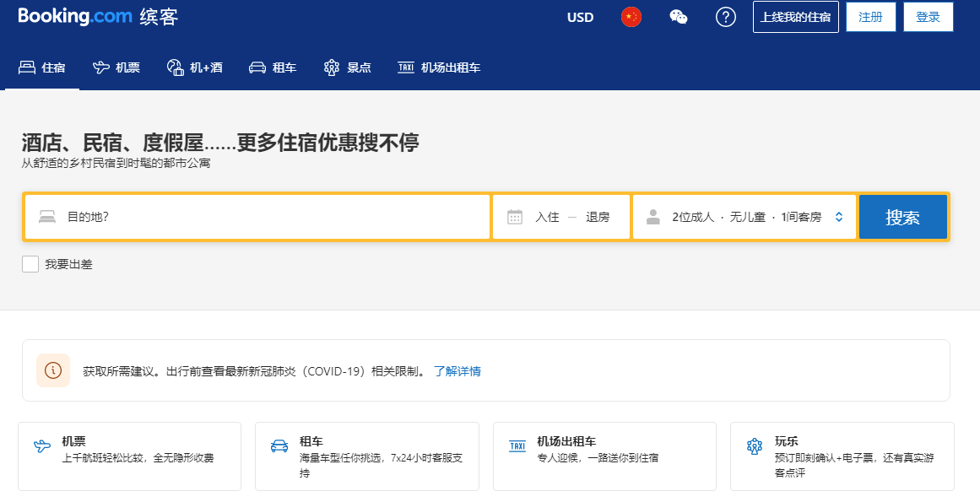980x502 pixels.
Task: Open the 机票 card title link
Action: tap(73, 441)
